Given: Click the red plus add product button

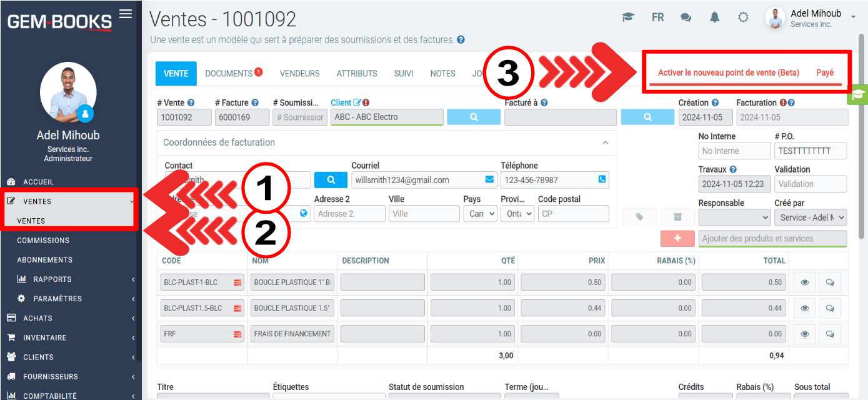Looking at the screenshot, I should [677, 239].
